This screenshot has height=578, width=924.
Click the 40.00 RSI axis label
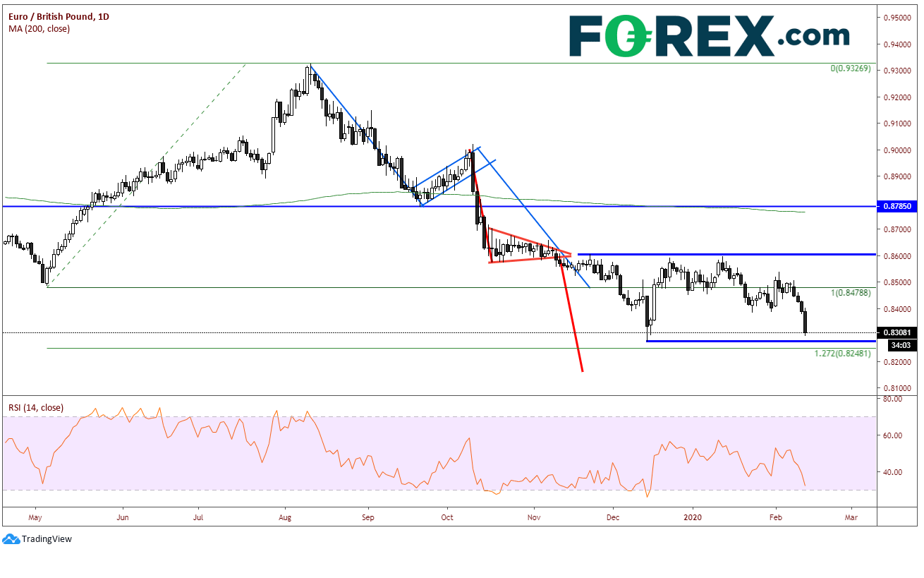click(894, 472)
